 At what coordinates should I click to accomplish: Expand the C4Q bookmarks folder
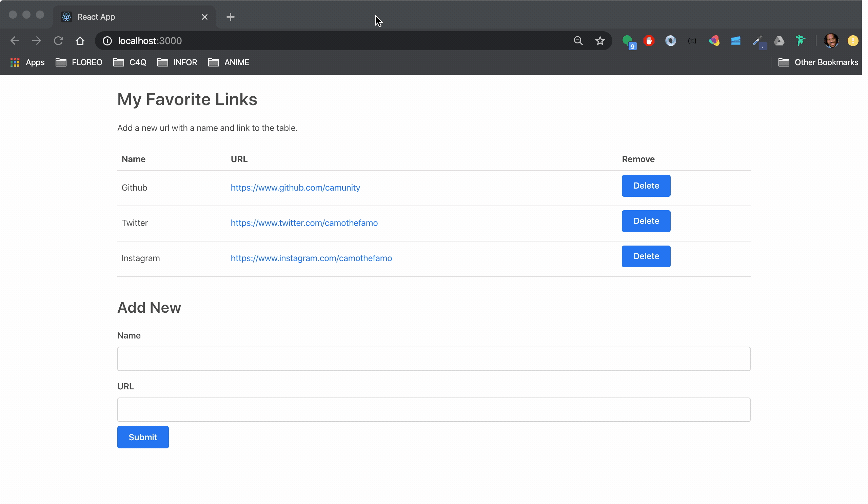click(x=130, y=62)
